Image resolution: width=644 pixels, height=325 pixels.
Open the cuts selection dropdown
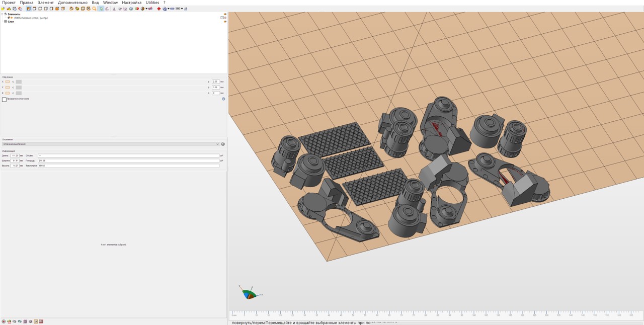[x=111, y=144]
